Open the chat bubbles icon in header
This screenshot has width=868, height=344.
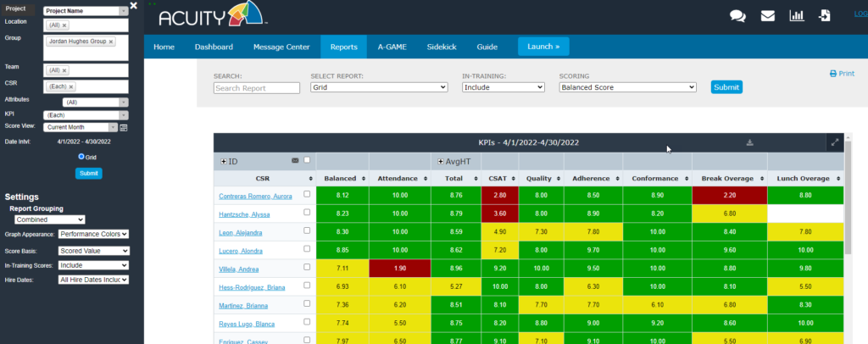click(x=737, y=15)
